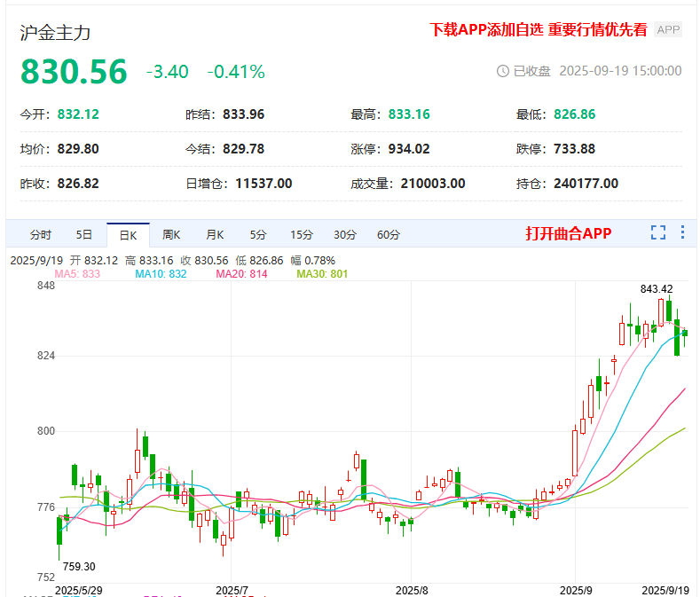Toggle the MA5 legend label
The width and height of the screenshot is (700, 597).
click(77, 274)
